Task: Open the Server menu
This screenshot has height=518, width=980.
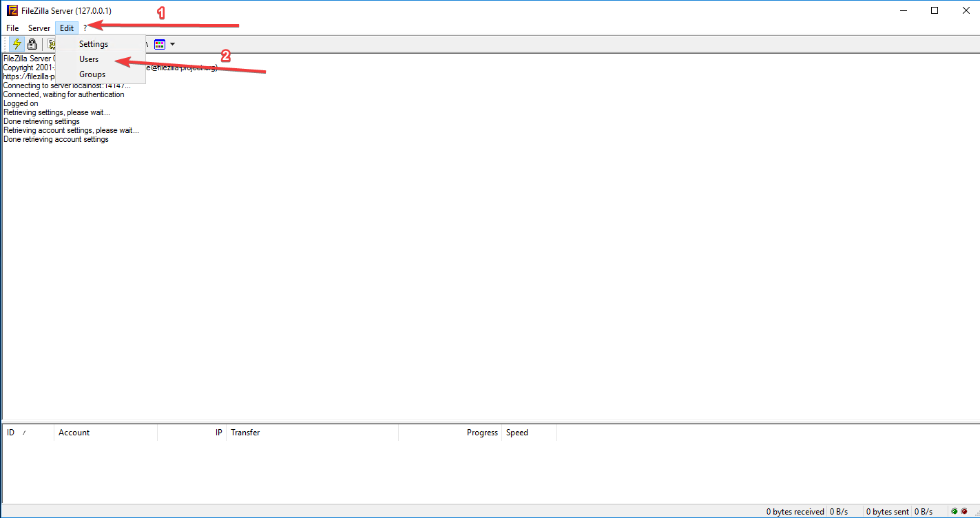Action: point(39,28)
